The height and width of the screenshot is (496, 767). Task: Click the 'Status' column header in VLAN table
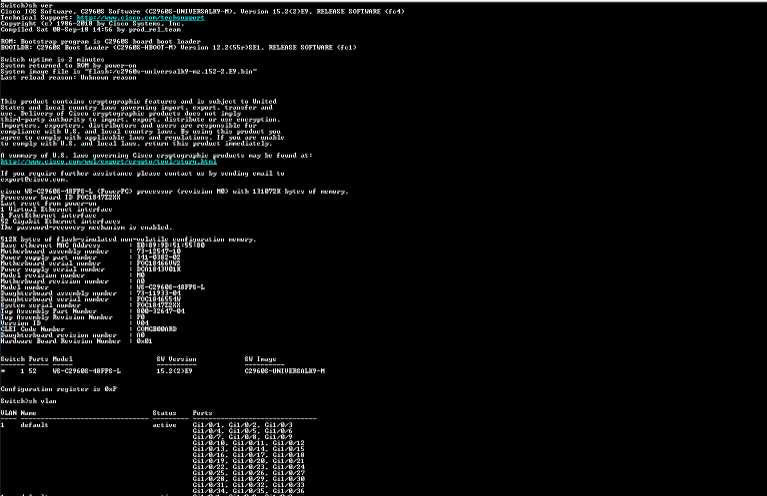(164, 413)
